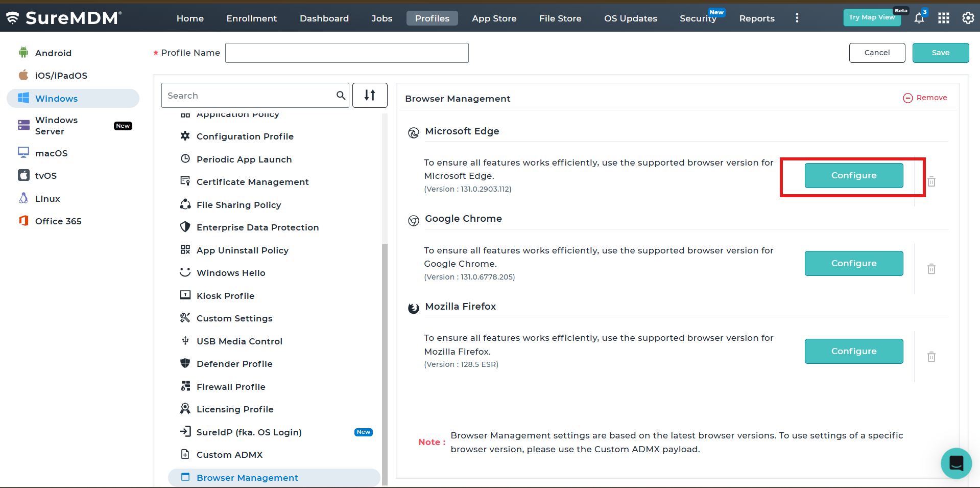
Task: Open the settings gear icon
Action: point(968,18)
